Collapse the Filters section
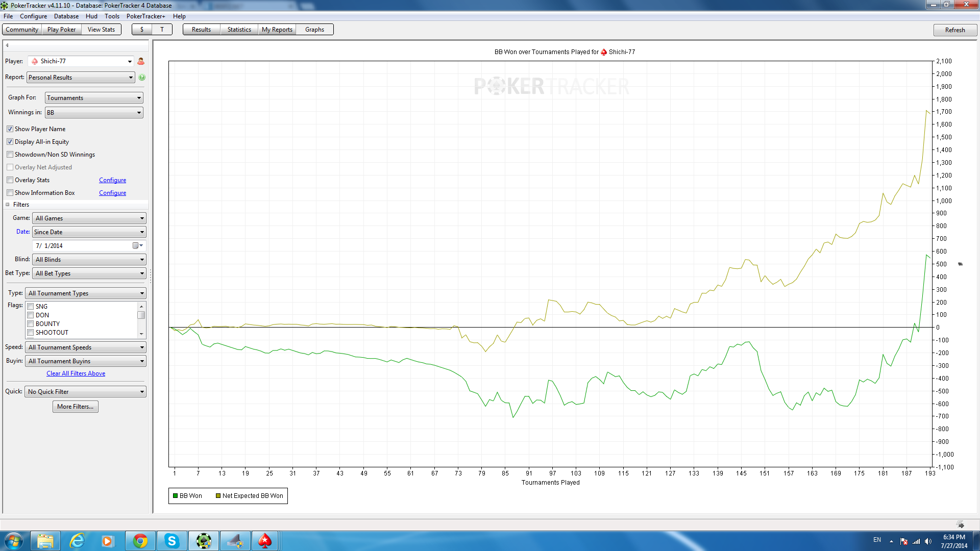Image resolution: width=980 pixels, height=551 pixels. [x=8, y=205]
